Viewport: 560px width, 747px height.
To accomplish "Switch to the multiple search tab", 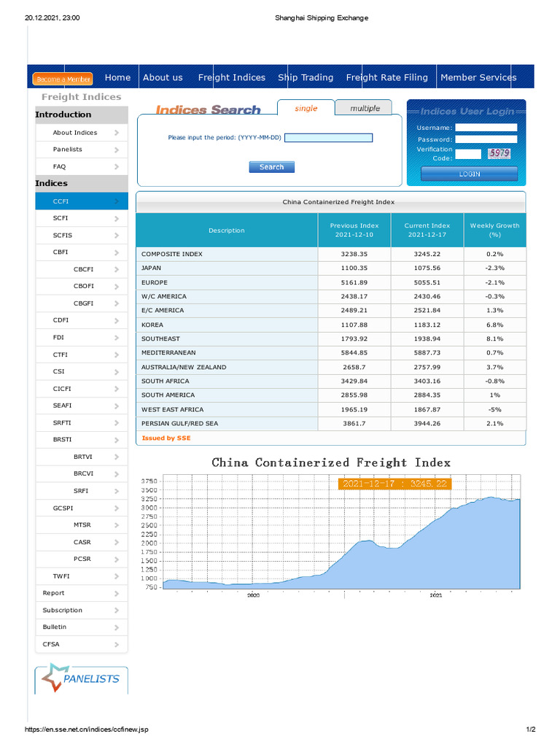I will coord(365,108).
